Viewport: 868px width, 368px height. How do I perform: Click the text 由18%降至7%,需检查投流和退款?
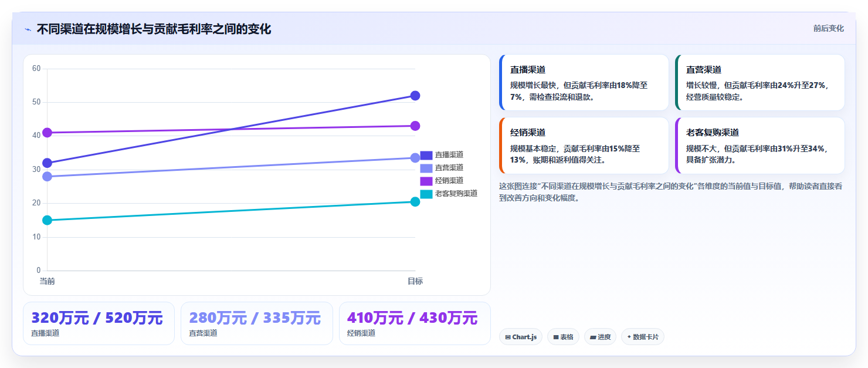coord(579,91)
